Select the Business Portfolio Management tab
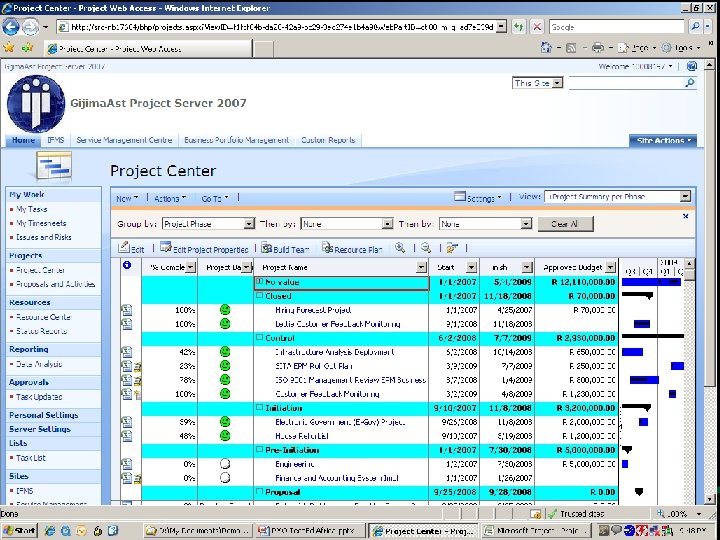 pos(236,140)
